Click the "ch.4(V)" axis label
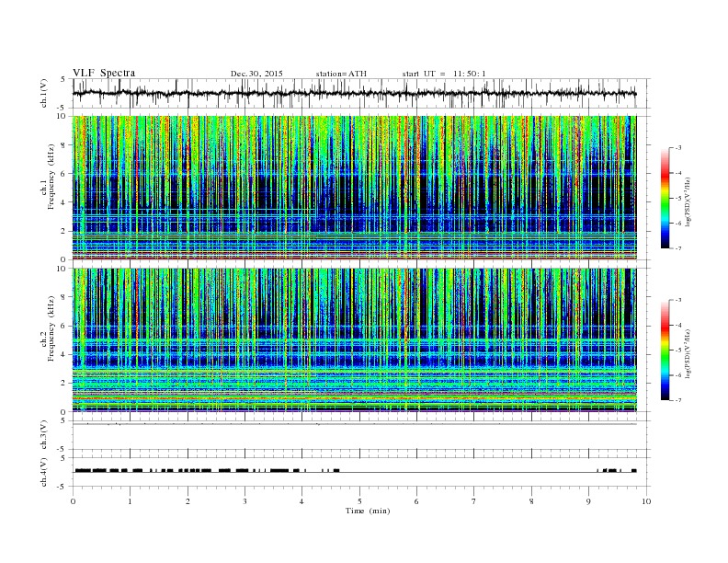 [x=44, y=472]
